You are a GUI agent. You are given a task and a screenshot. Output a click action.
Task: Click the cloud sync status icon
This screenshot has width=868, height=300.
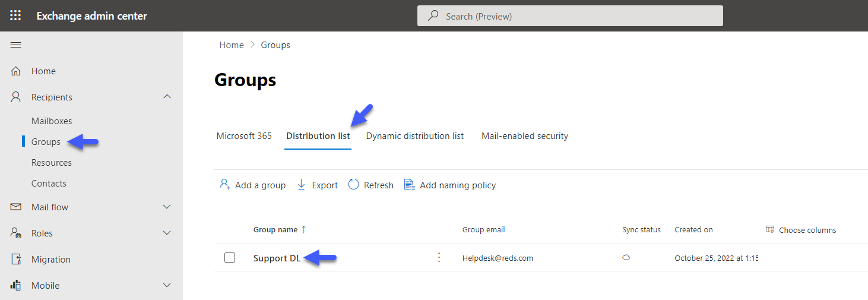pyautogui.click(x=626, y=257)
